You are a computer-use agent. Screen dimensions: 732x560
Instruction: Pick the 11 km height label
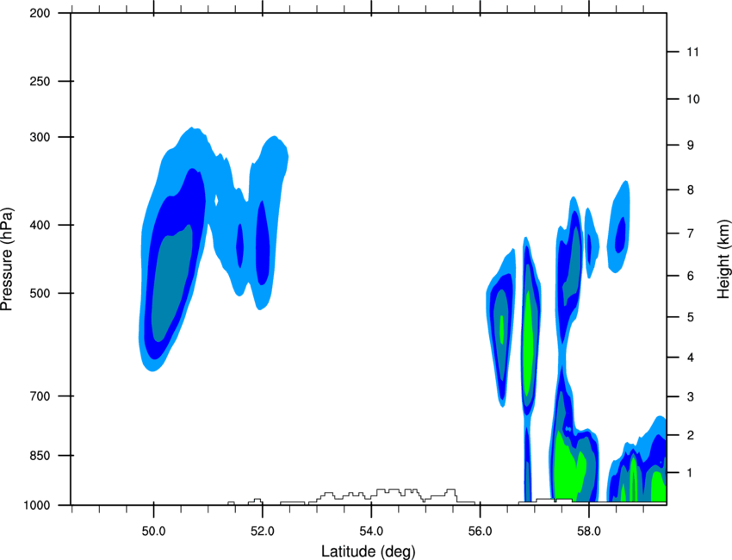click(692, 52)
